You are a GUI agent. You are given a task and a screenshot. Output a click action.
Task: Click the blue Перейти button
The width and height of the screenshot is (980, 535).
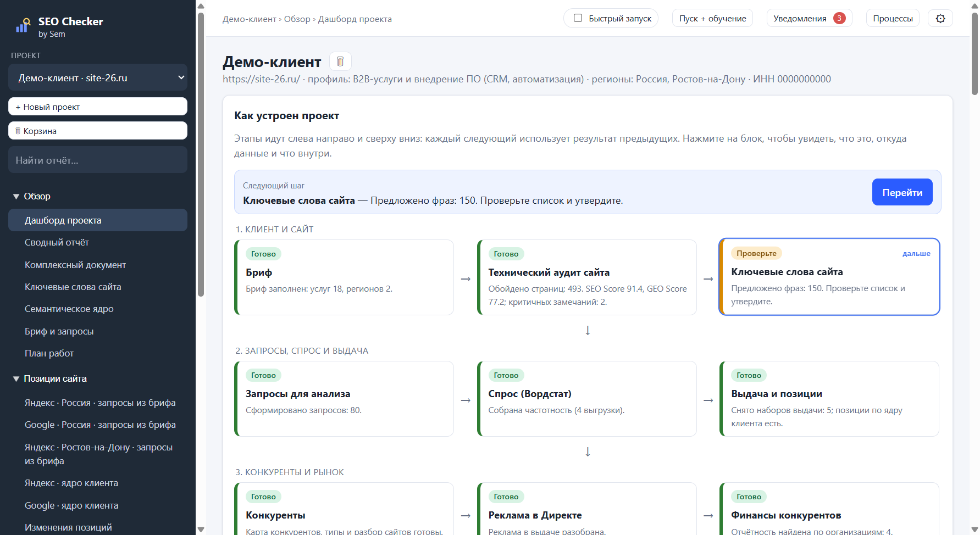tap(902, 192)
